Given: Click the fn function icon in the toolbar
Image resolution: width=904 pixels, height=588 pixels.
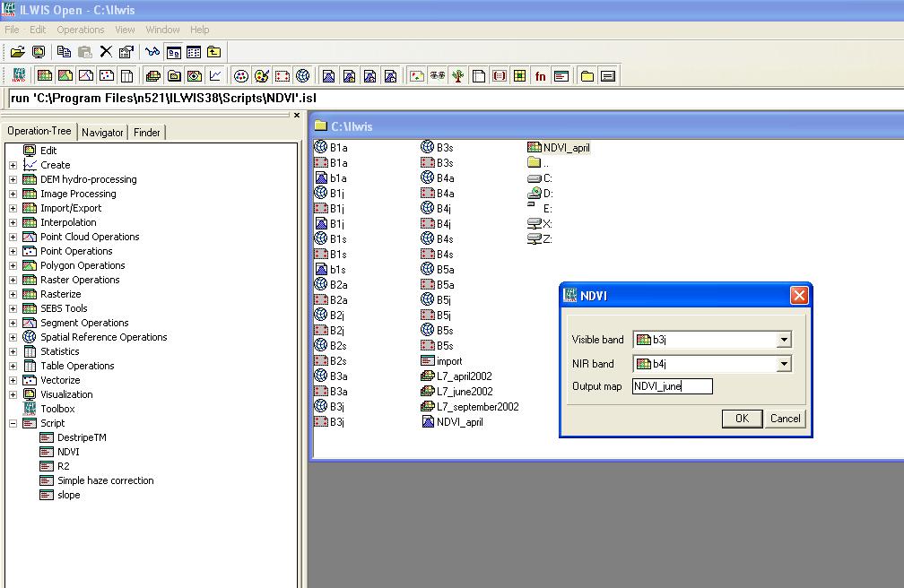Looking at the screenshot, I should pyautogui.click(x=540, y=76).
